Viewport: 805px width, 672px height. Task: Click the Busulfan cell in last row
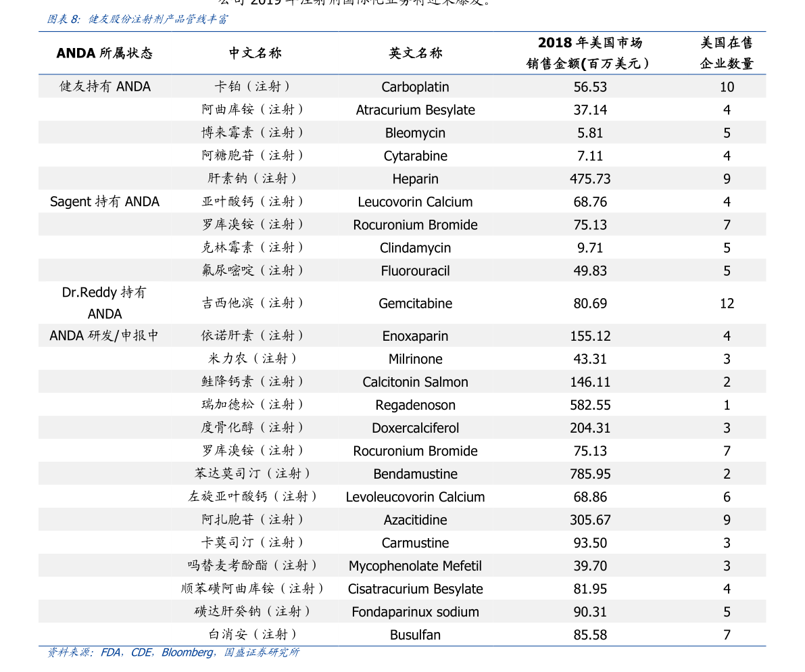click(x=415, y=635)
